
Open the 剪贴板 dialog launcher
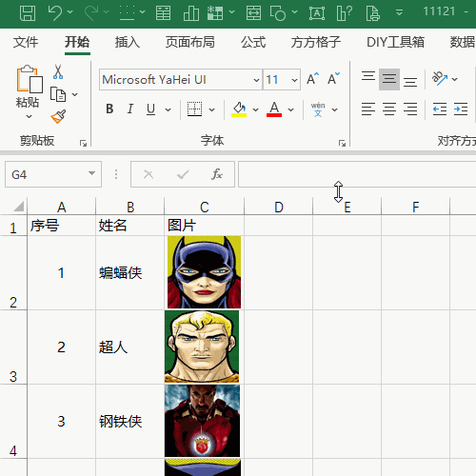pos(83,144)
